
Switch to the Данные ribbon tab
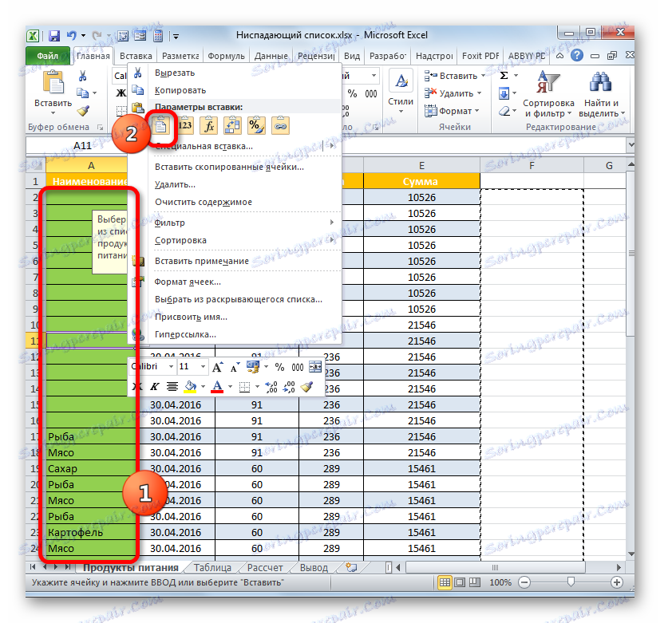click(x=271, y=56)
